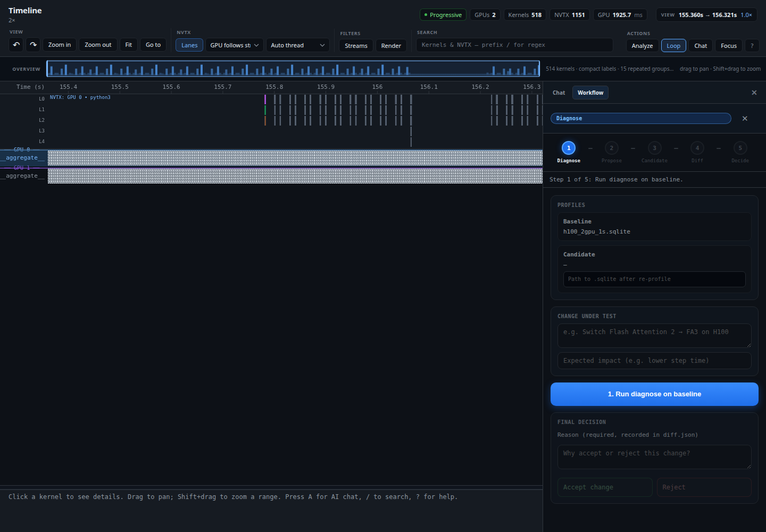Click the Kernels 518 stat badge
Screen dimensions: 766x532
click(524, 15)
